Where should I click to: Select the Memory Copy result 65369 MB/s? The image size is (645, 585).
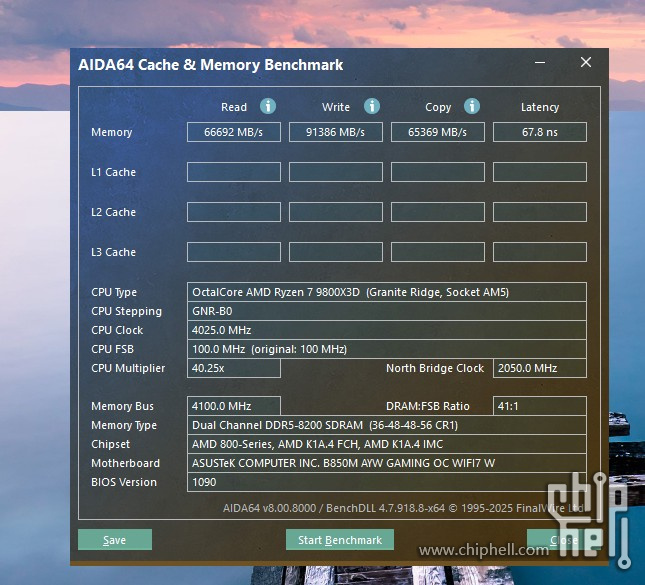438,132
